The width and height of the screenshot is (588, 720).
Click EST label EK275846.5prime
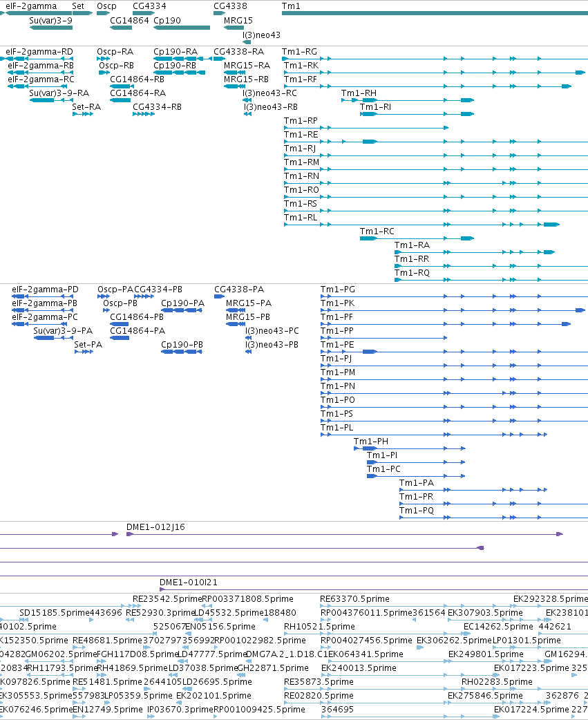pos(486,695)
